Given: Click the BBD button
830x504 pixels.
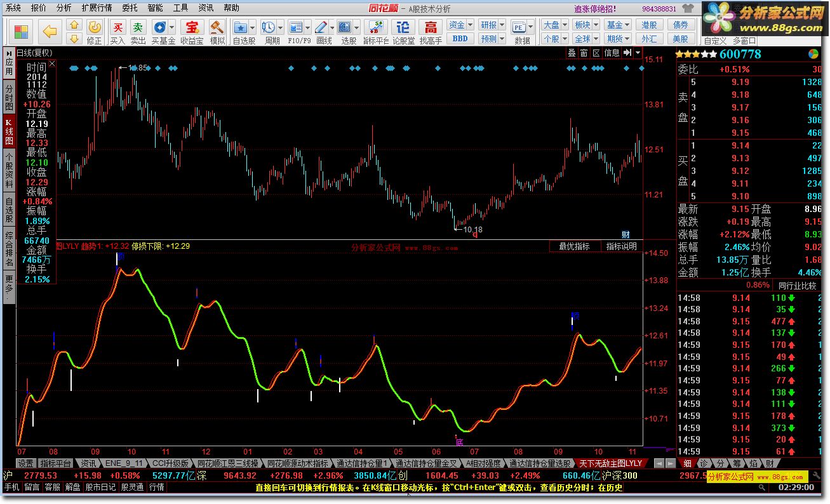Looking at the screenshot, I should coord(460,39).
